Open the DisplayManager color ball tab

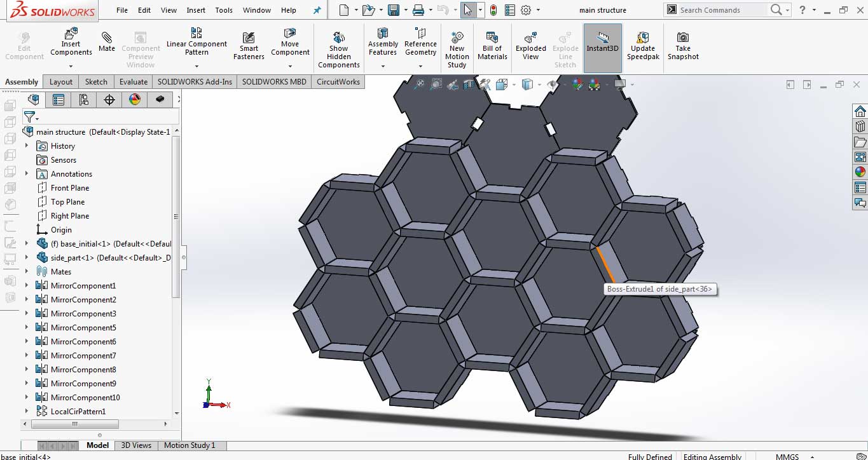click(x=135, y=100)
